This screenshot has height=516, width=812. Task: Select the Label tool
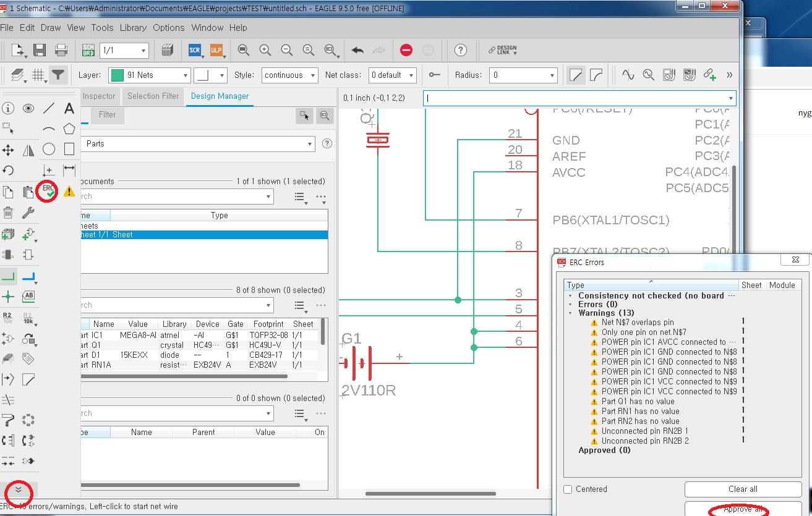point(28,296)
